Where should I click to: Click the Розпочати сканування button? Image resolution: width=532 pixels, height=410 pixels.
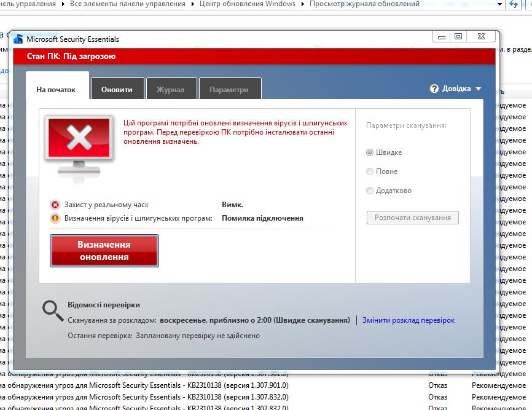(x=413, y=218)
